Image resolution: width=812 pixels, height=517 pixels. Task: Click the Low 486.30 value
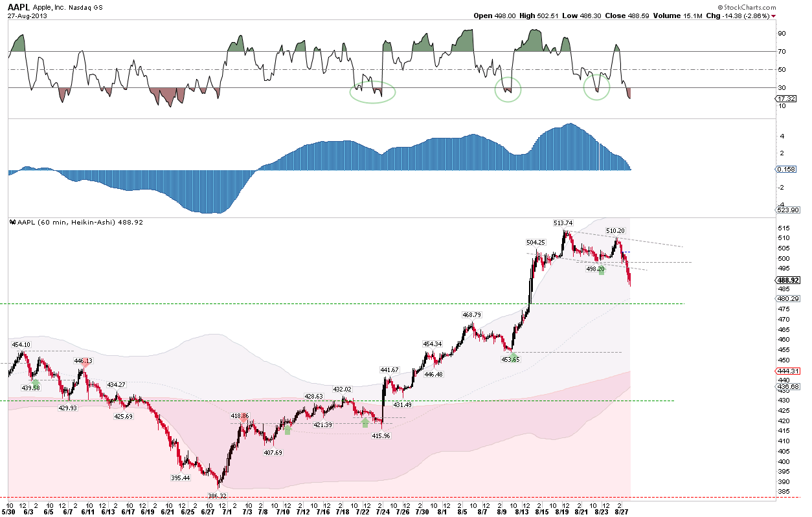580,16
